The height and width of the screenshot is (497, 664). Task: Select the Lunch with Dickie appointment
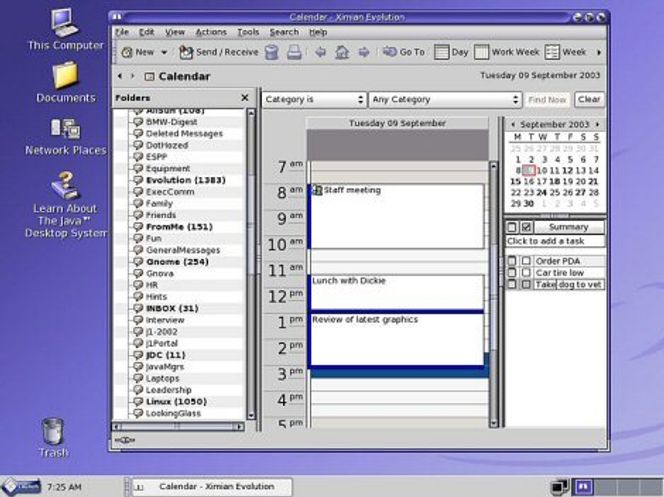click(397, 293)
